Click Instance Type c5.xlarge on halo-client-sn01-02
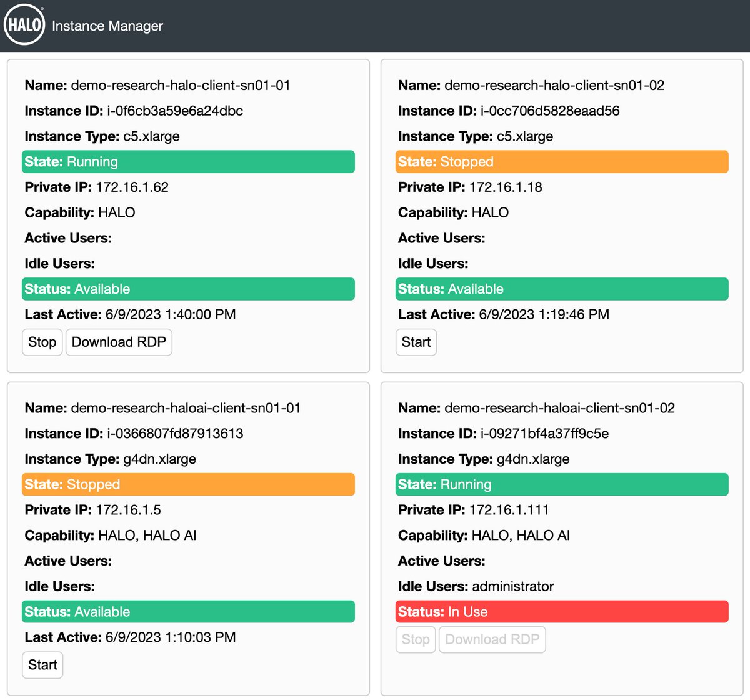Image resolution: width=750 pixels, height=700 pixels. point(476,137)
